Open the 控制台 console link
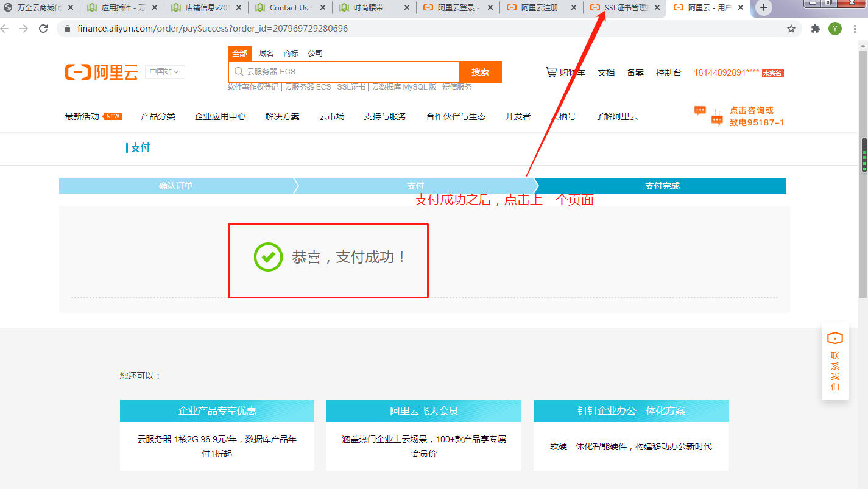868x489 pixels. 668,72
